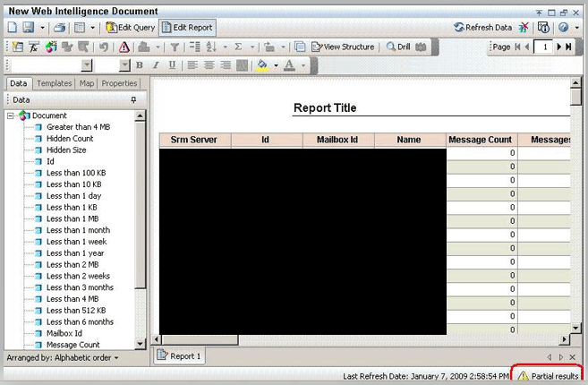Click the save document icon
The width and height of the screenshot is (588, 385).
click(x=28, y=28)
